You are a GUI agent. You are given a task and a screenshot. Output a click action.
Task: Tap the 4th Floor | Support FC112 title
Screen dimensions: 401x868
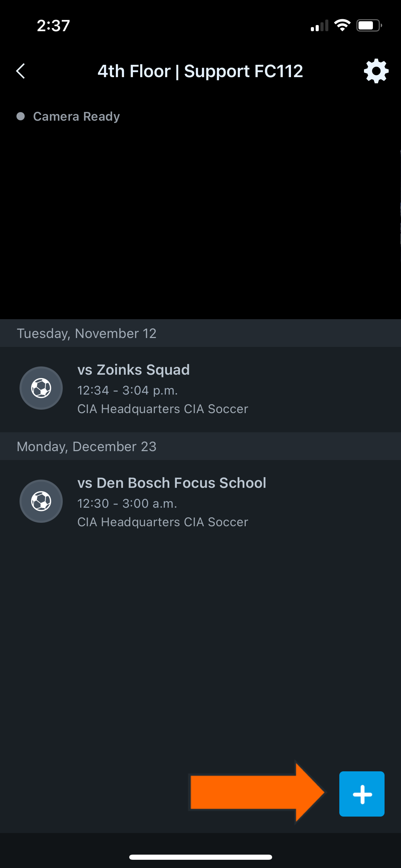point(200,71)
